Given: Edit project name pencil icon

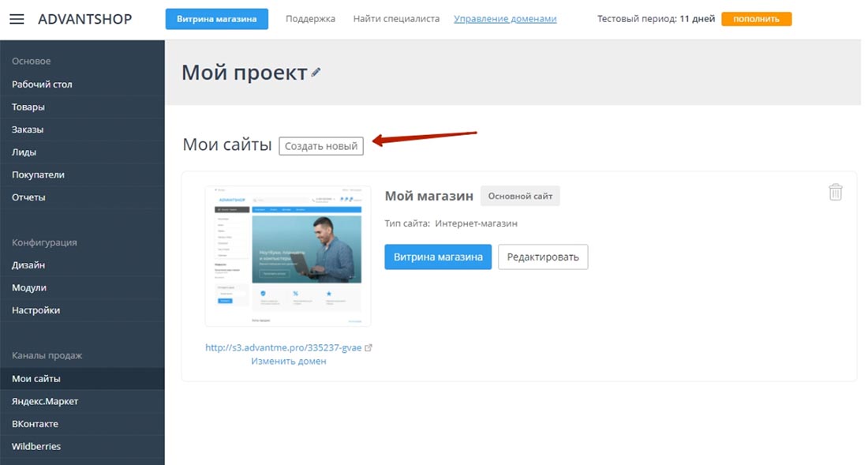Looking at the screenshot, I should click(316, 72).
